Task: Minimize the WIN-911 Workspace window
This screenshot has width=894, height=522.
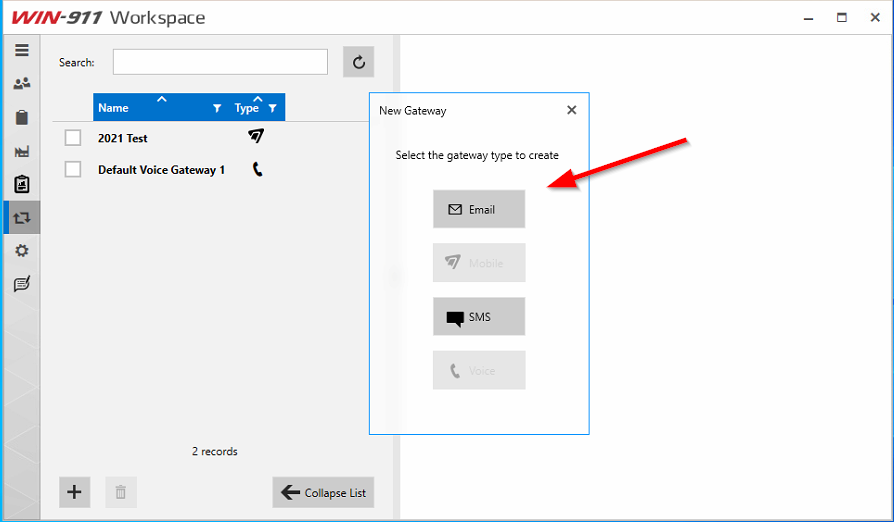Action: coord(808,19)
